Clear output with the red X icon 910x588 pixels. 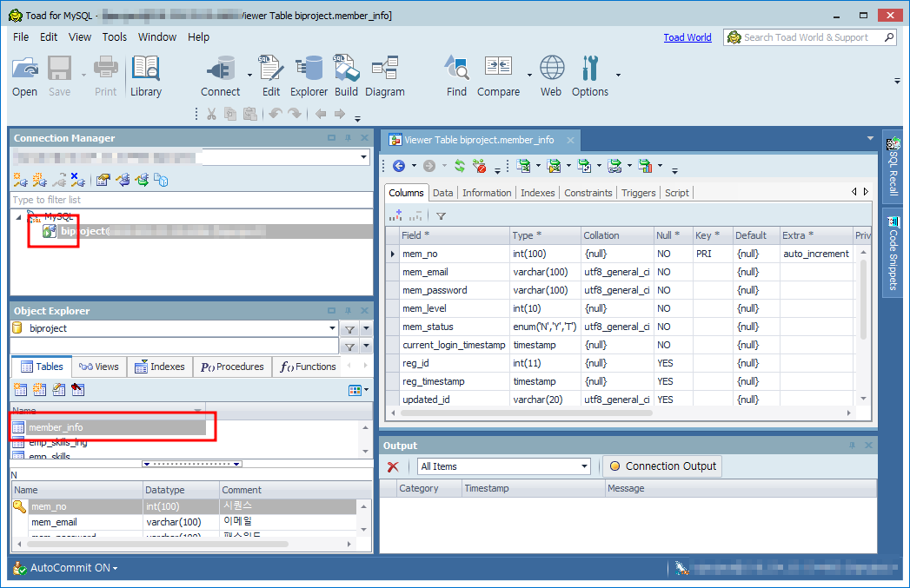(x=393, y=466)
